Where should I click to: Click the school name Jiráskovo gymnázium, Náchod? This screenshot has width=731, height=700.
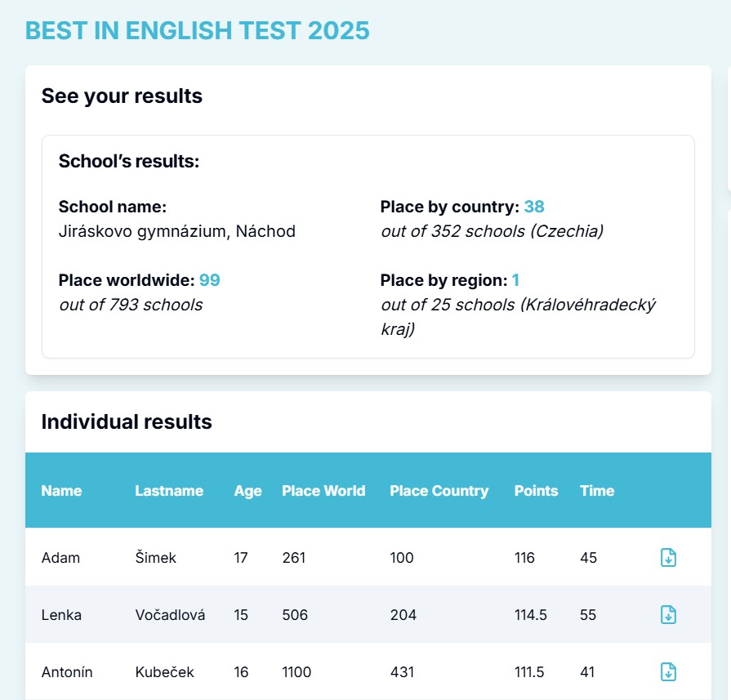(x=177, y=231)
